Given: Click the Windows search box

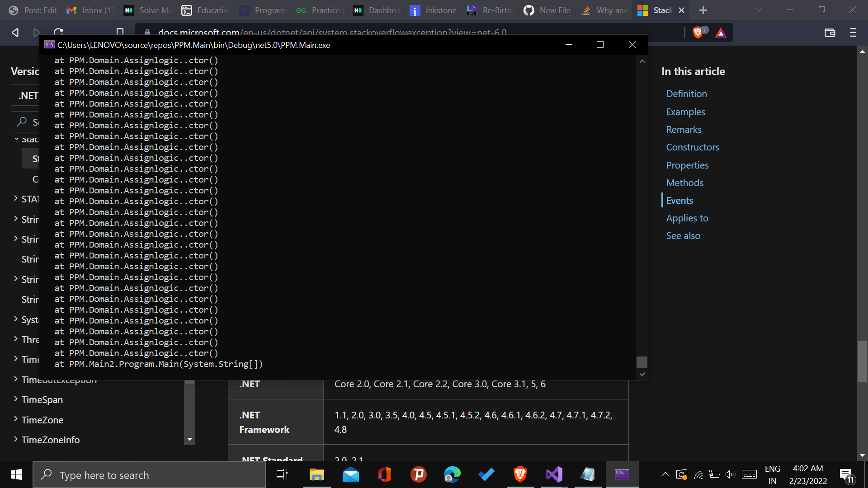Looking at the screenshot, I should (149, 475).
